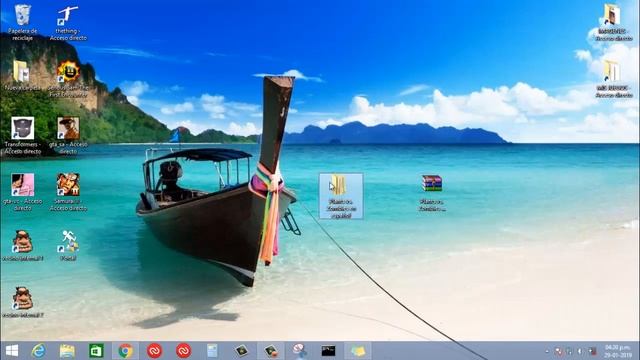The width and height of the screenshot is (640, 360).
Task: Open the Windows Start button
Action: click(12, 351)
